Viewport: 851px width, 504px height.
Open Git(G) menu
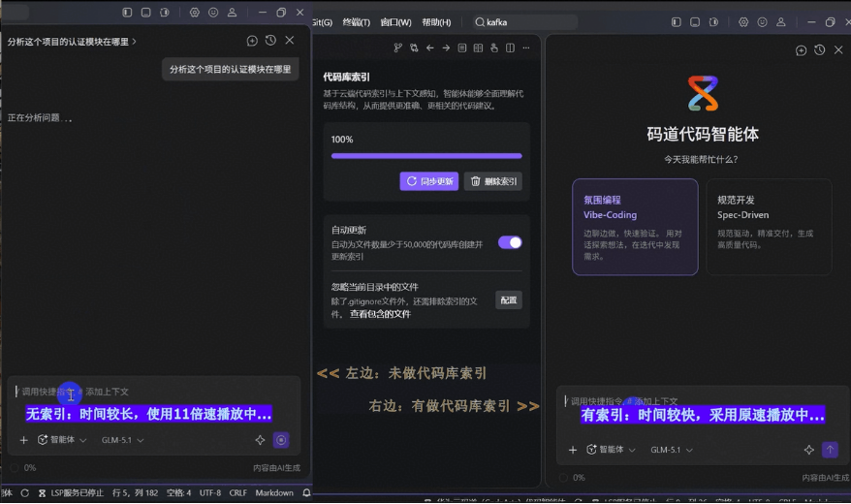coord(323,22)
